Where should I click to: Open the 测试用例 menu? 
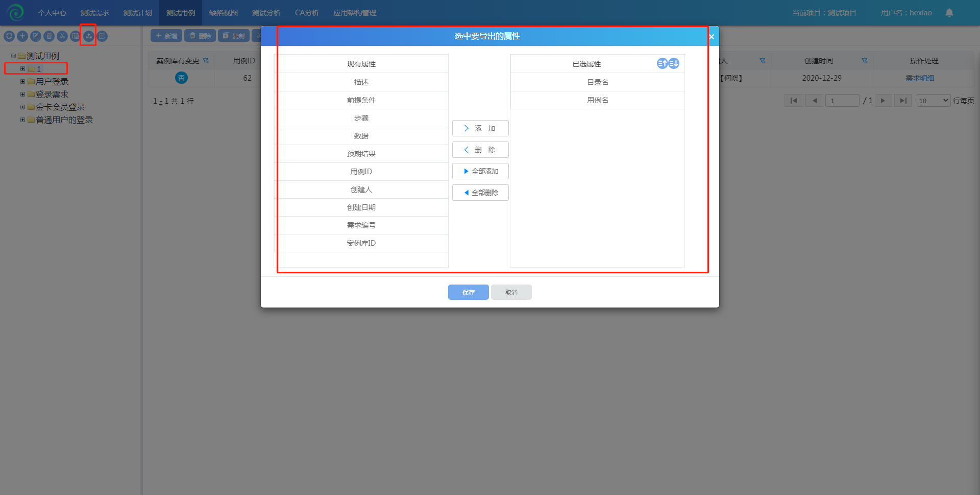click(x=181, y=13)
